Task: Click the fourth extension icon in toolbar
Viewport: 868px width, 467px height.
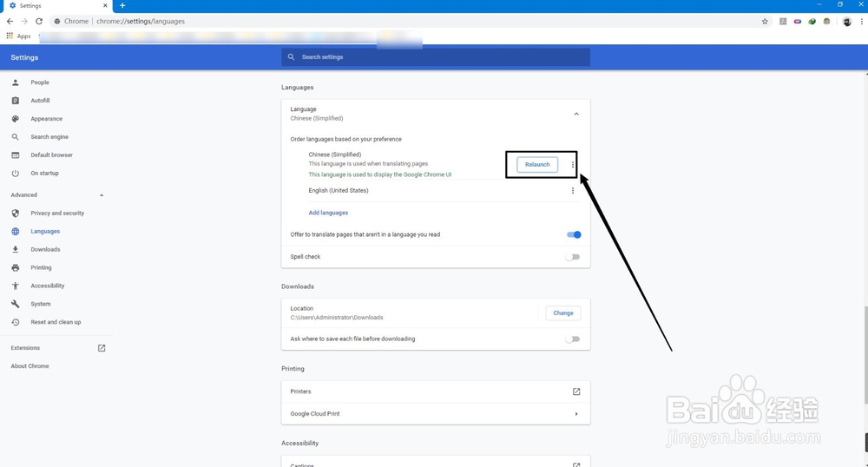Action: click(x=826, y=22)
